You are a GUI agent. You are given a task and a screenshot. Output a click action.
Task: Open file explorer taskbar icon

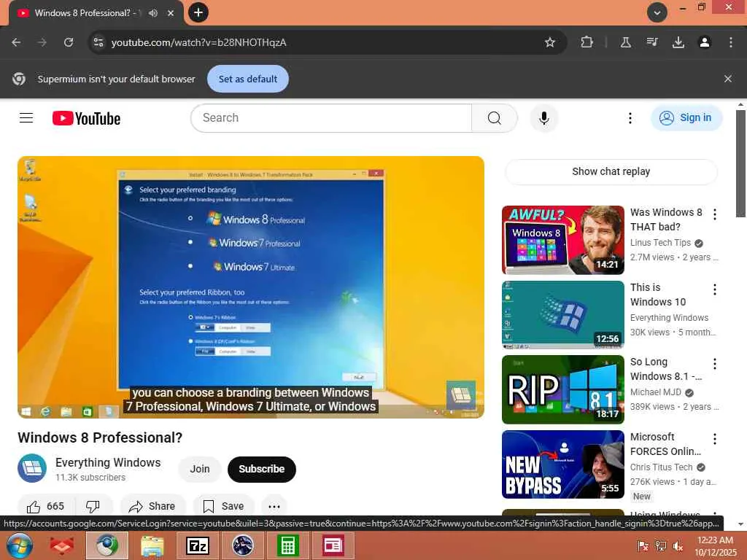152,545
